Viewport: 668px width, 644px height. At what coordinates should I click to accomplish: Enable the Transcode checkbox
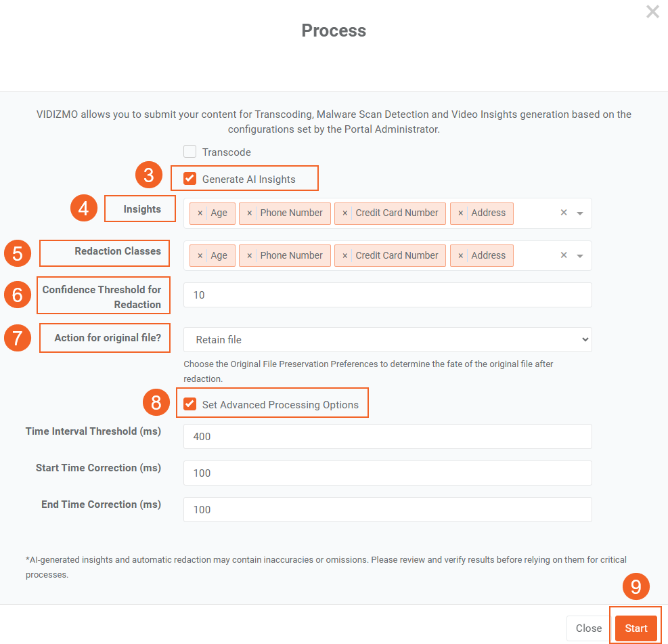[190, 152]
